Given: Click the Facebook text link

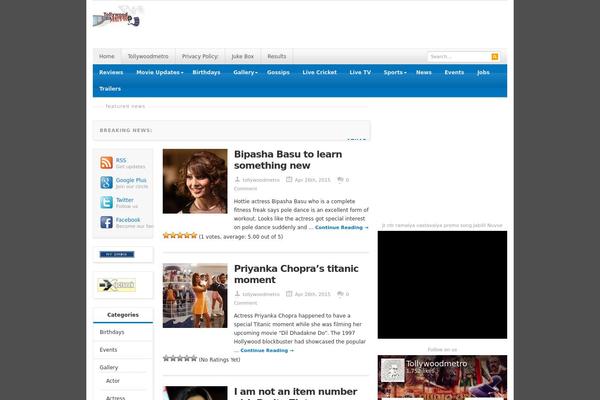Looking at the screenshot, I should pyautogui.click(x=128, y=220).
